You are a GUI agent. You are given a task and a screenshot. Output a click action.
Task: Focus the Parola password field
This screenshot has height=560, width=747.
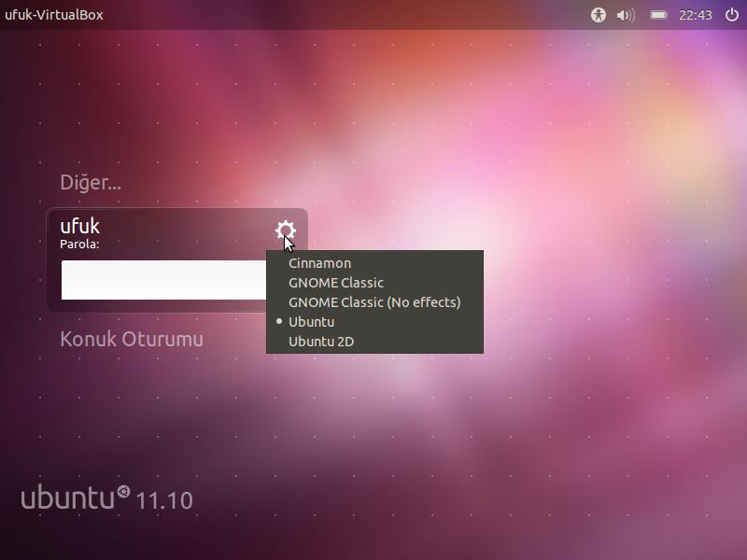click(x=163, y=280)
